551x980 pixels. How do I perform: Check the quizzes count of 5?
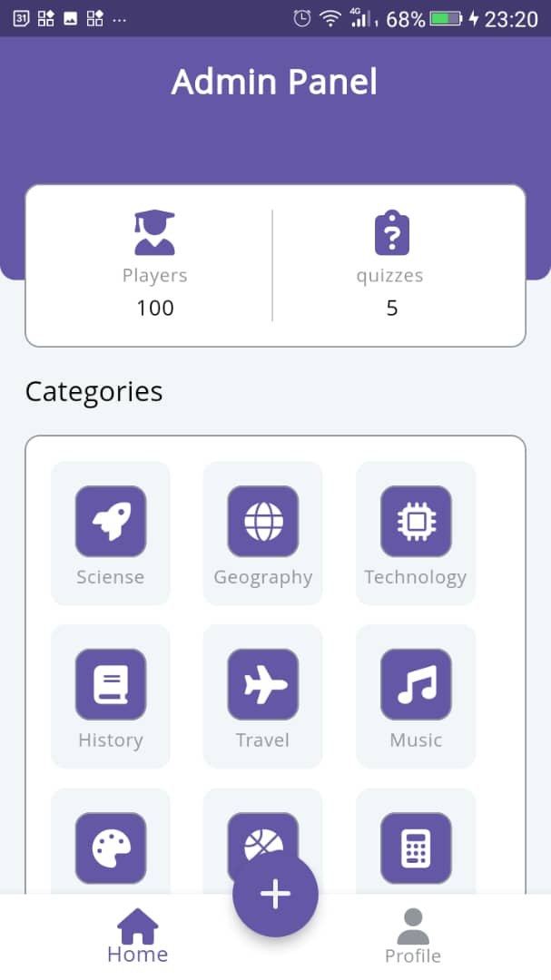[x=390, y=308]
